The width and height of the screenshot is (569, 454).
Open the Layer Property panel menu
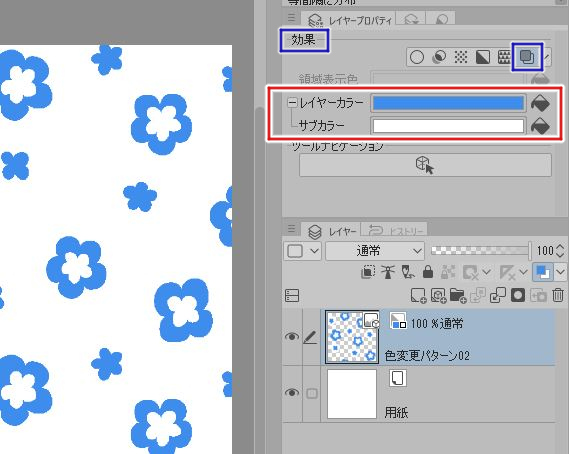click(x=291, y=18)
